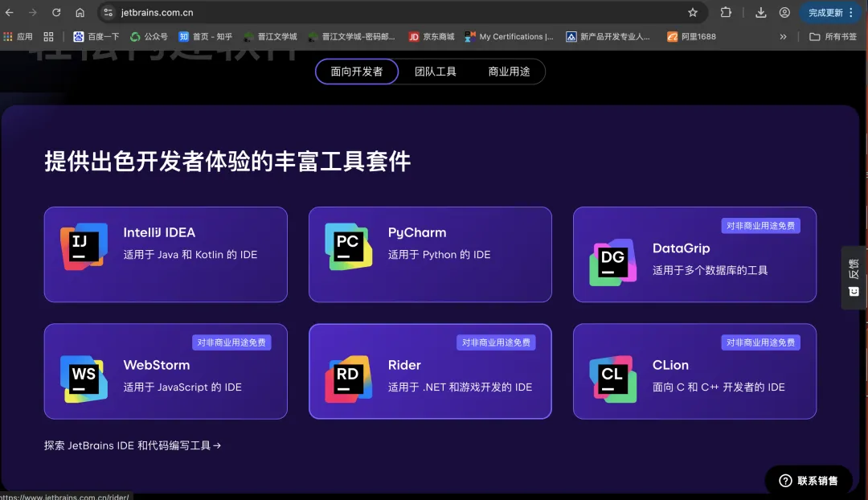868x500 pixels.
Task: Open the CLion title link
Action: tap(670, 365)
